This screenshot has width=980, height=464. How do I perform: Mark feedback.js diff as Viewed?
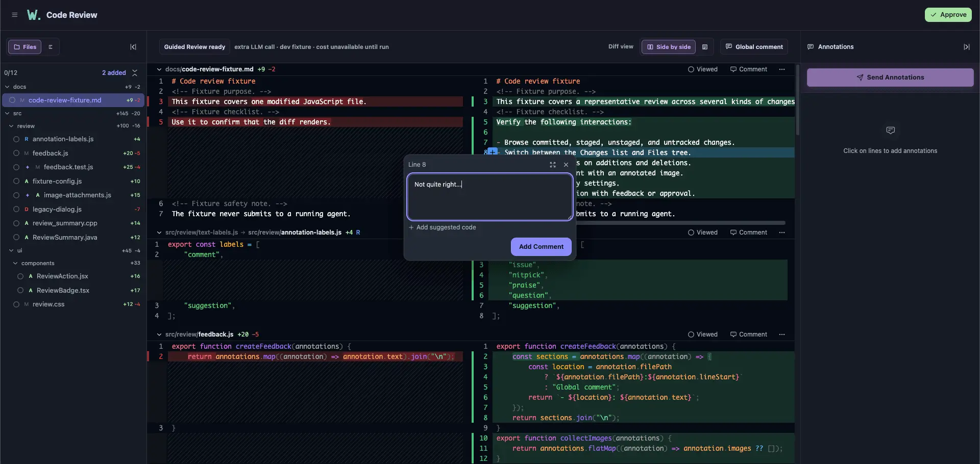703,334
